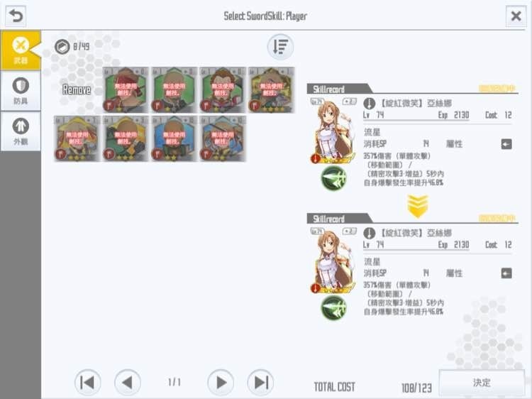Select the four-star card in the top row
532x399 pixels.
tap(272, 90)
